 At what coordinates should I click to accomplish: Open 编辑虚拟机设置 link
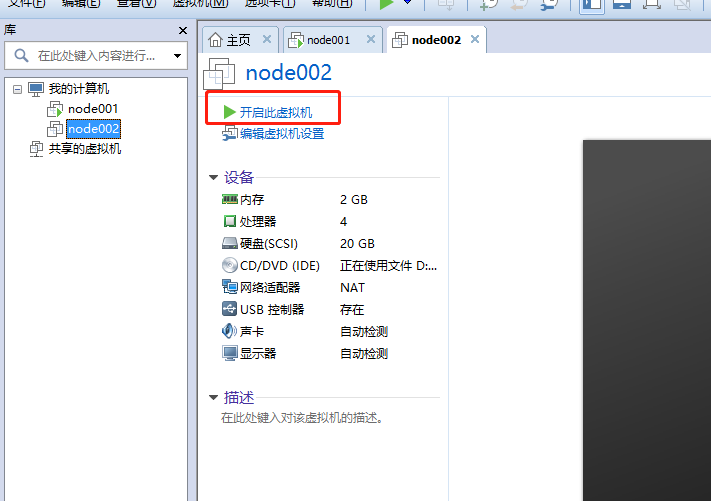(x=281, y=133)
